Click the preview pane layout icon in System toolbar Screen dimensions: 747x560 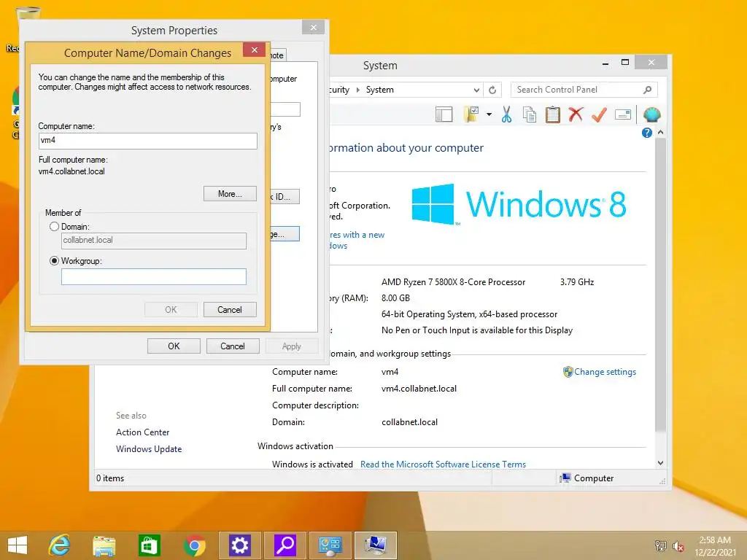pyautogui.click(x=444, y=114)
